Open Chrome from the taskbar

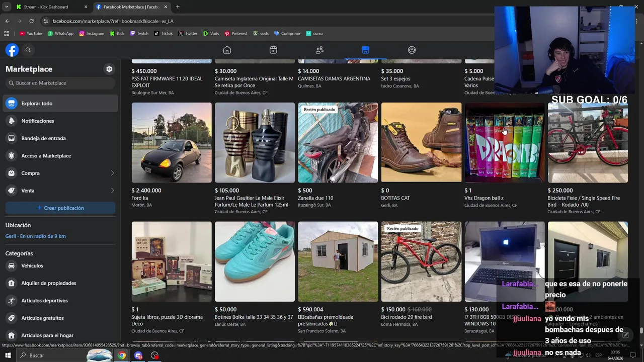point(122,355)
